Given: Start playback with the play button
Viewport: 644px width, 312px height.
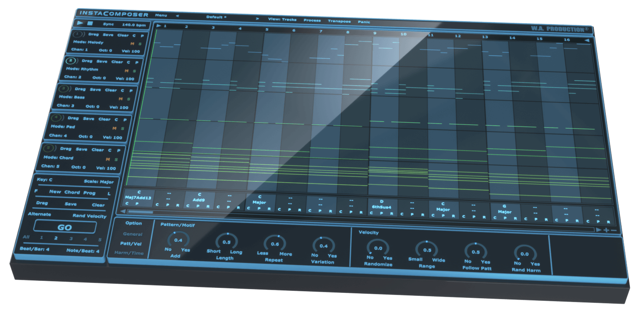Looking at the screenshot, I should (x=80, y=24).
